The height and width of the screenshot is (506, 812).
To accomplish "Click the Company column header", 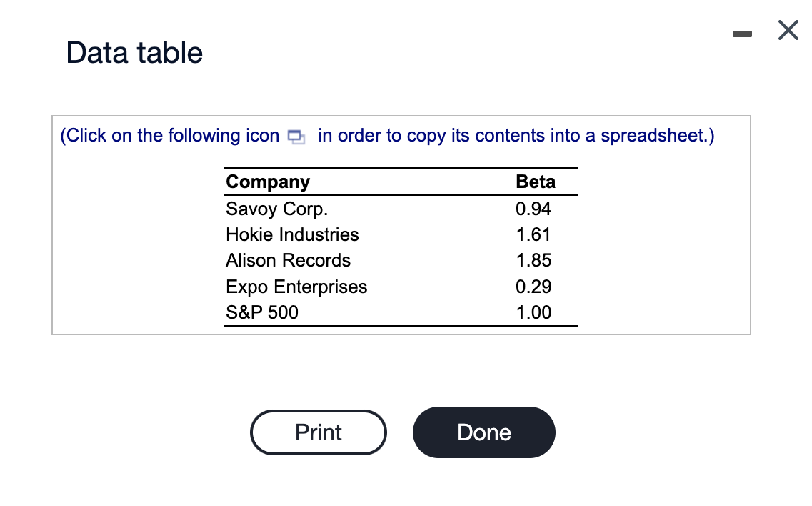I will (268, 182).
